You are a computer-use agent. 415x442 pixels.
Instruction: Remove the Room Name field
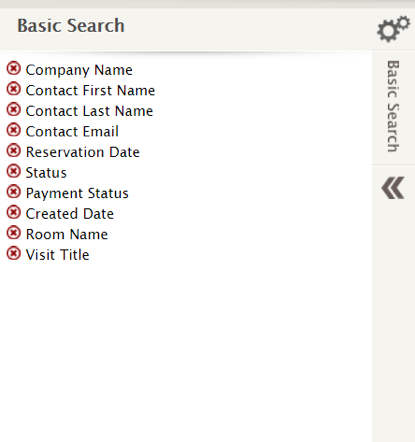click(14, 233)
